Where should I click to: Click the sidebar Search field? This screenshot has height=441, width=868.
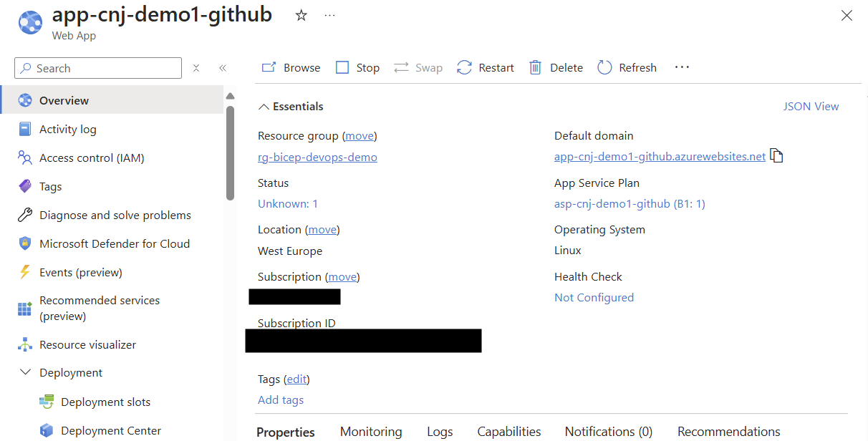tap(98, 68)
